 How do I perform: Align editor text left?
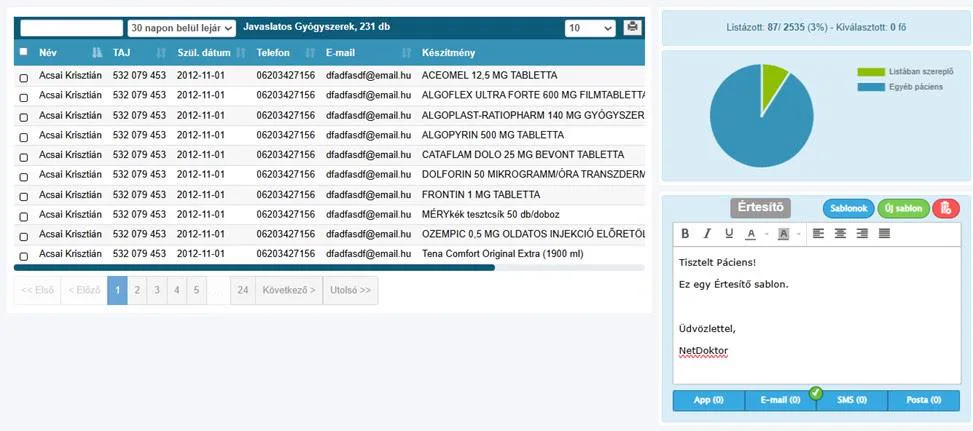point(818,234)
